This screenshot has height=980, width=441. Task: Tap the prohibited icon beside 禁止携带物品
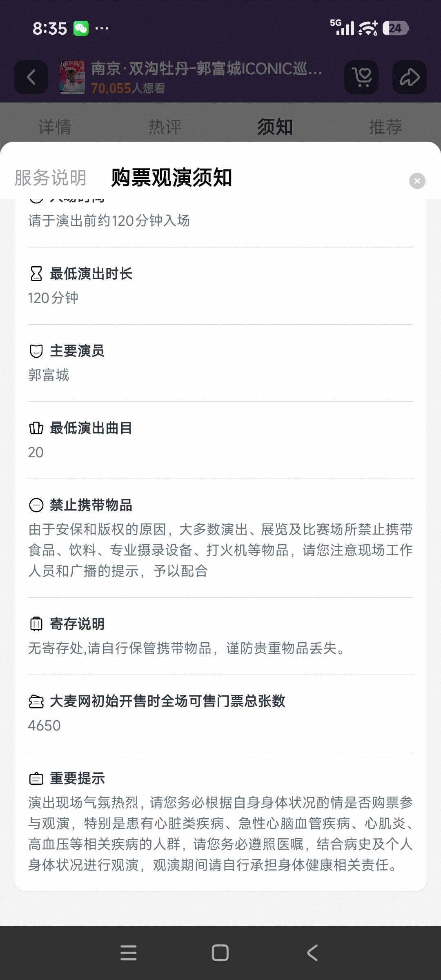coord(36,506)
